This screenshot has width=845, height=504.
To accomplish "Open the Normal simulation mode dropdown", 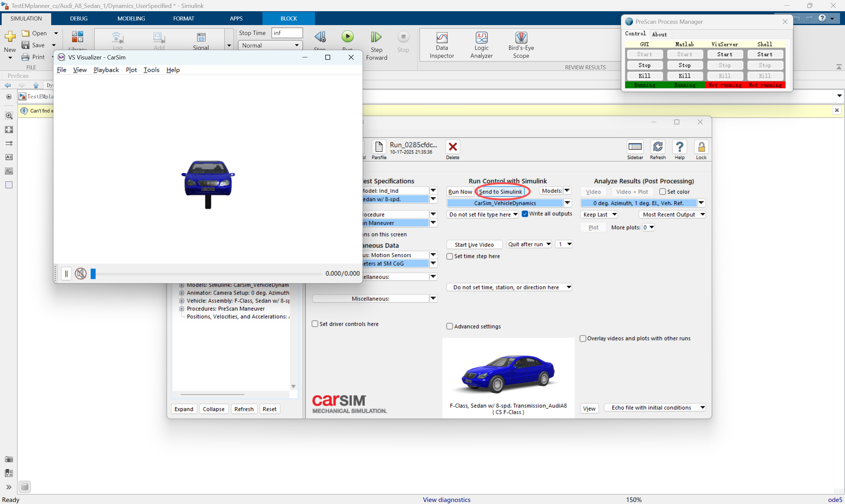I will pos(270,46).
